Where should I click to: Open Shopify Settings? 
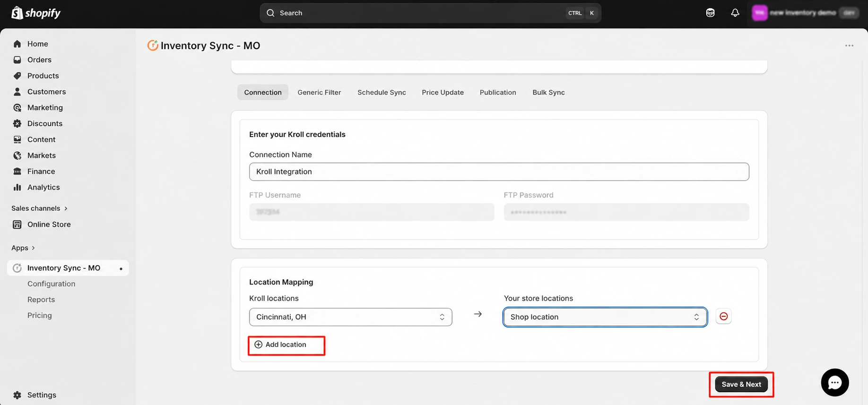[42, 395]
